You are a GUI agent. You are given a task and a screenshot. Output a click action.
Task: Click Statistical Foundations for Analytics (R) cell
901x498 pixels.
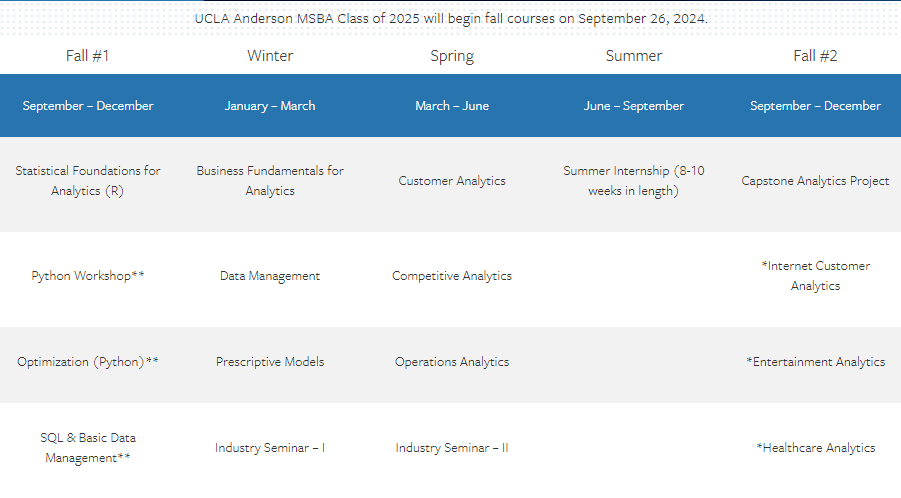tap(87, 180)
